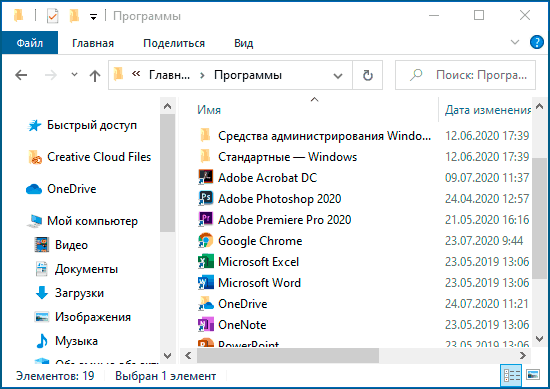550x389 pixels.
Task: Click the double chevron before Главн... in address
Action: 136,74
